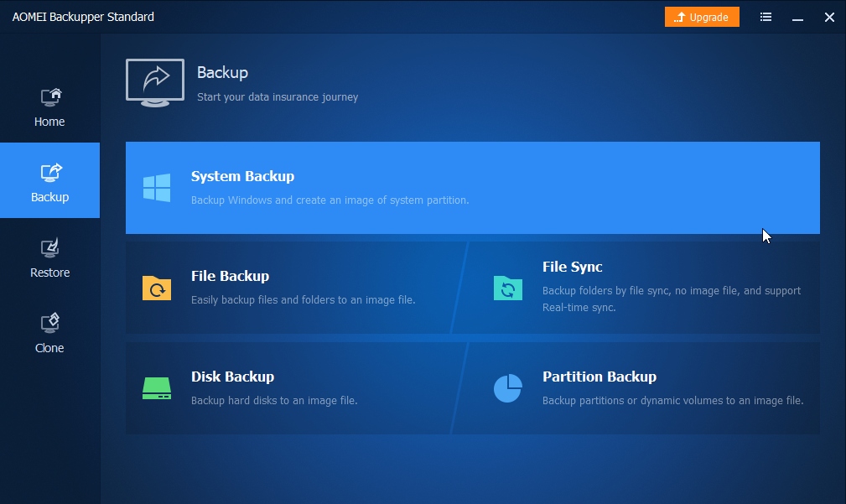Click 'Start your data insurance journey' subtitle

278,97
